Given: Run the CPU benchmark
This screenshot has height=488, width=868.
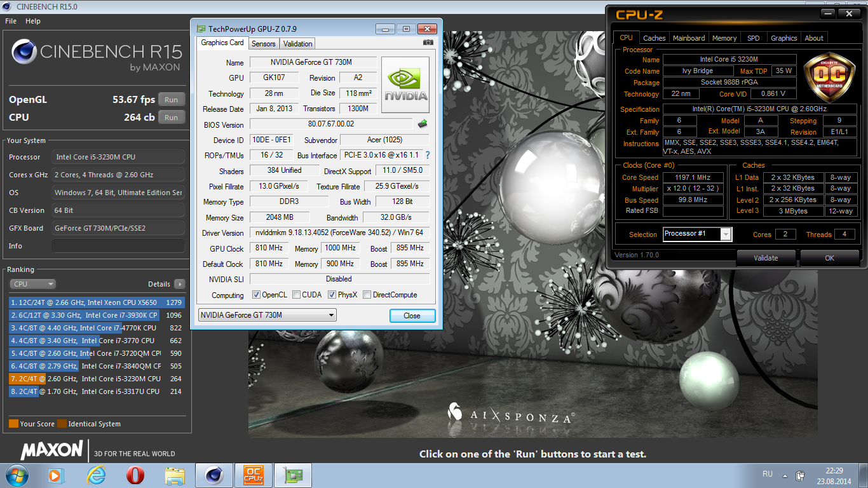Looking at the screenshot, I should [x=172, y=118].
